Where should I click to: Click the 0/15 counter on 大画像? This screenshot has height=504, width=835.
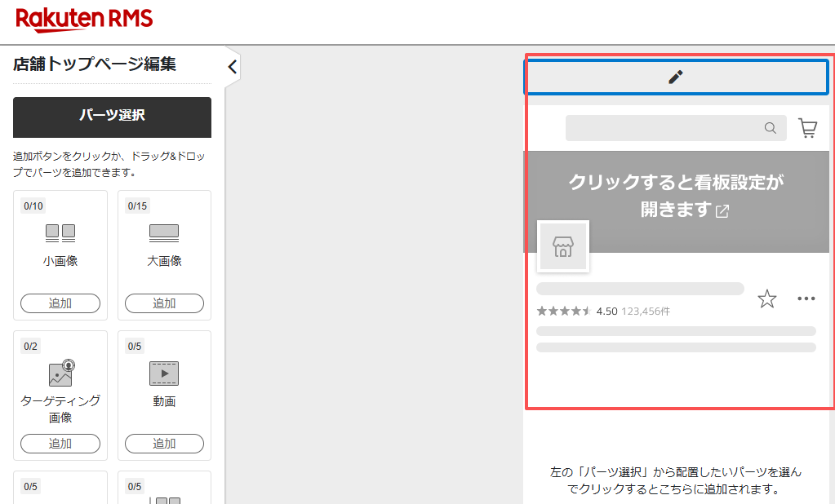click(137, 206)
